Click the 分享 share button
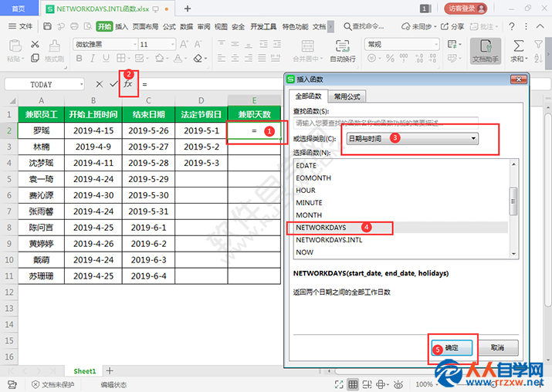The height and width of the screenshot is (392, 552). 452,26
